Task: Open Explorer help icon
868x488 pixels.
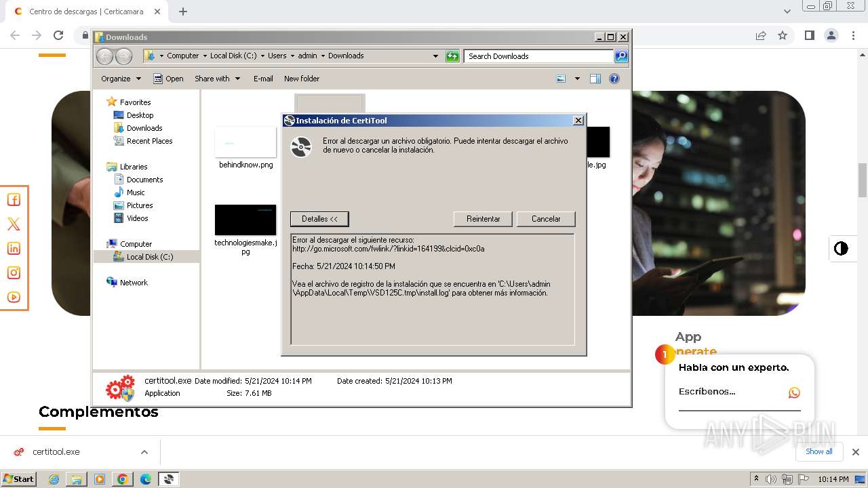Action: point(614,79)
